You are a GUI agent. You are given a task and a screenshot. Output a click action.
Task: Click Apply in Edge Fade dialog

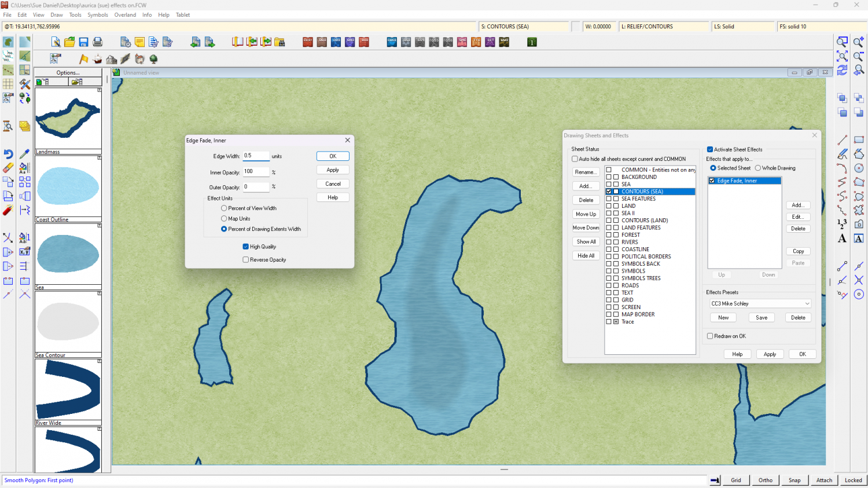click(x=333, y=170)
